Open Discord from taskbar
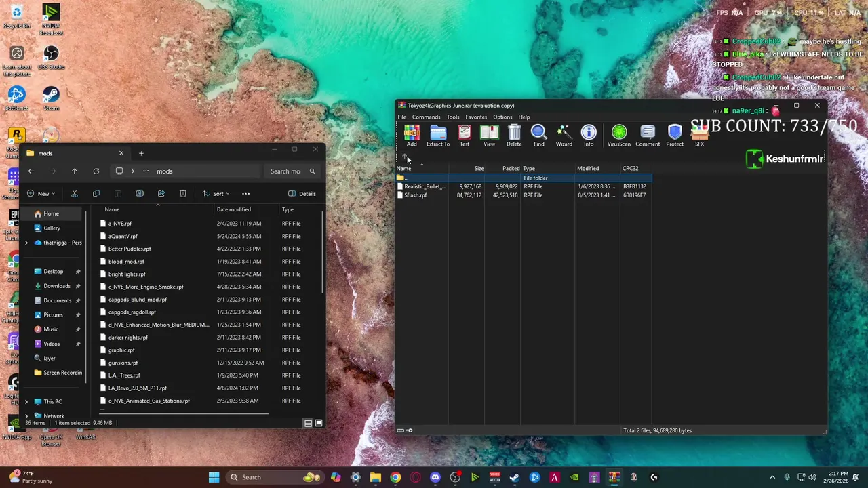The image size is (868, 488). point(435,477)
